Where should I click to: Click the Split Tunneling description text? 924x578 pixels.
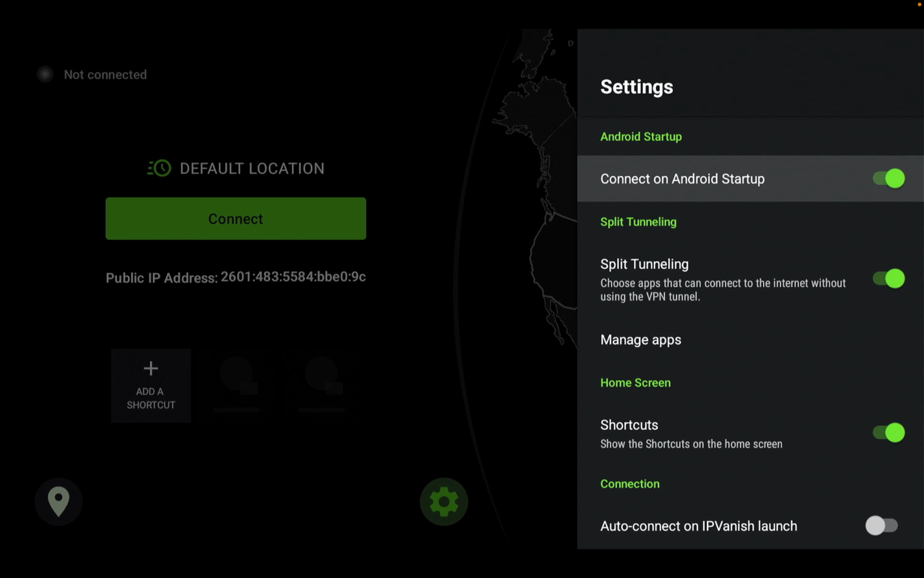point(723,290)
